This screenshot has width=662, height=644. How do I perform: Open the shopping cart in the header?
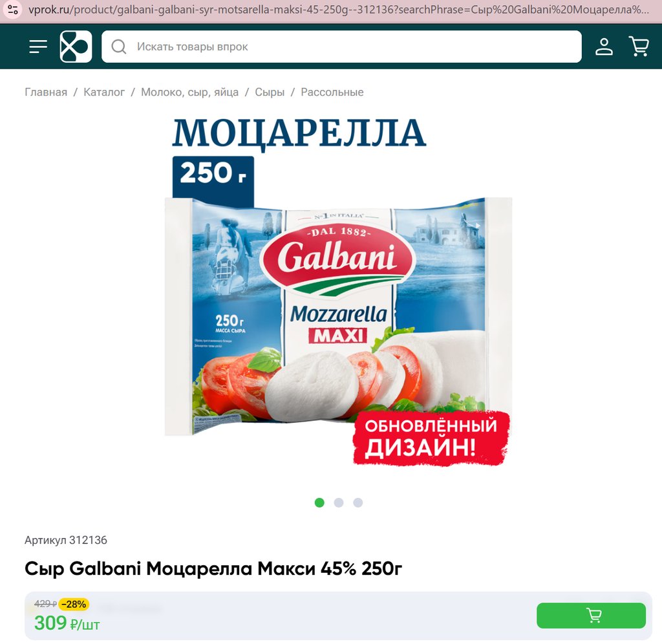(639, 47)
